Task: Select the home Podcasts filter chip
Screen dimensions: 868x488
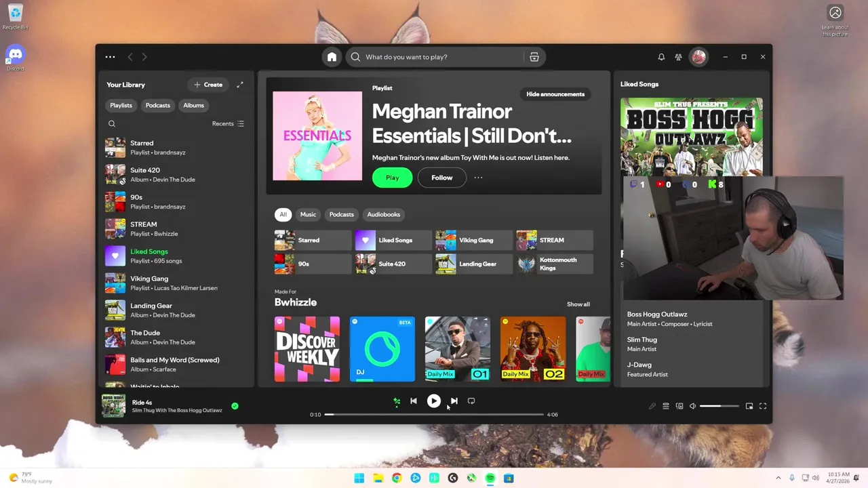Action: [x=341, y=214]
